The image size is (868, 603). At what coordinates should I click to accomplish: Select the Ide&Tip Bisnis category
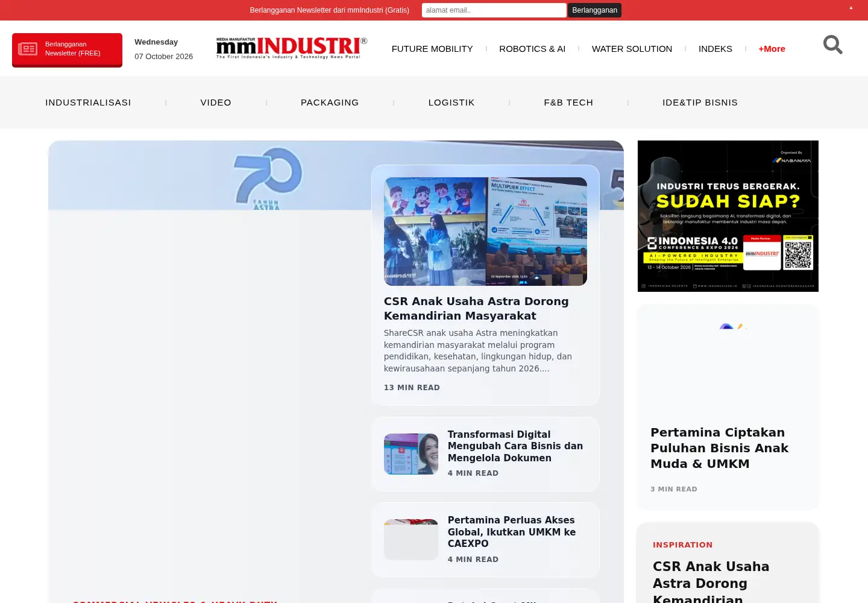click(x=700, y=103)
